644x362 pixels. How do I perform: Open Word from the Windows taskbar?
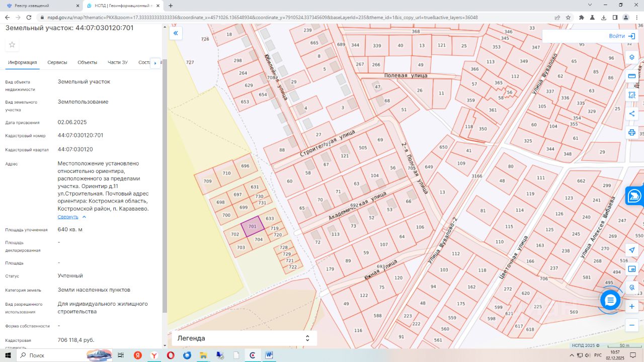[269, 355]
